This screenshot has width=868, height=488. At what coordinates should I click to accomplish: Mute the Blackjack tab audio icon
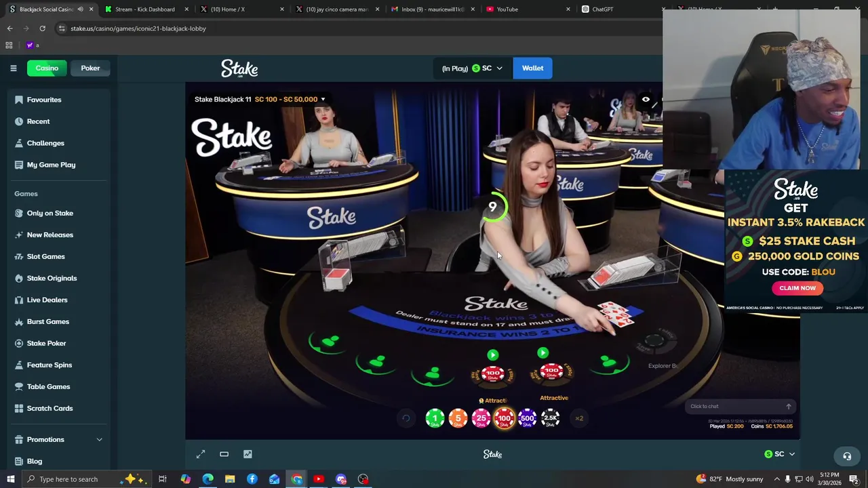pos(80,9)
